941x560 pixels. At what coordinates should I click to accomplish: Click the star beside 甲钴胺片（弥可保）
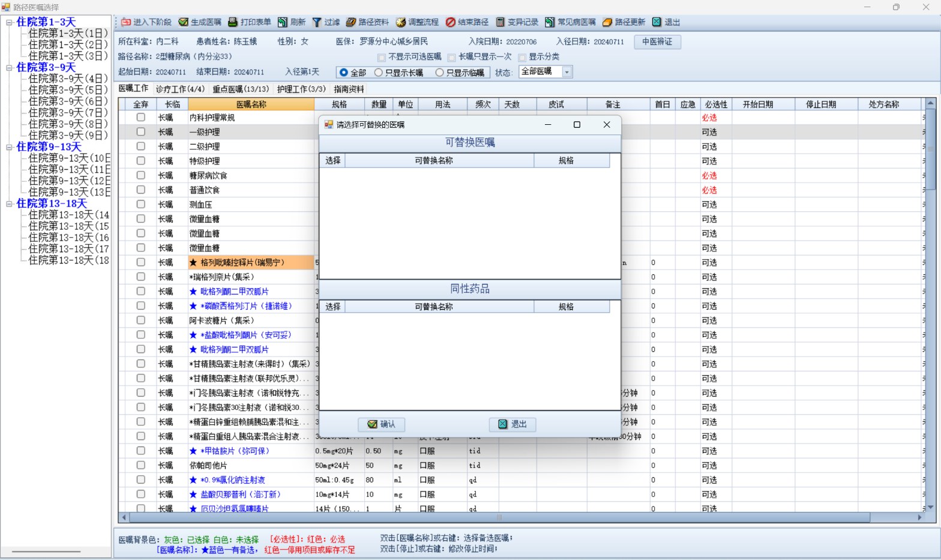[193, 451]
